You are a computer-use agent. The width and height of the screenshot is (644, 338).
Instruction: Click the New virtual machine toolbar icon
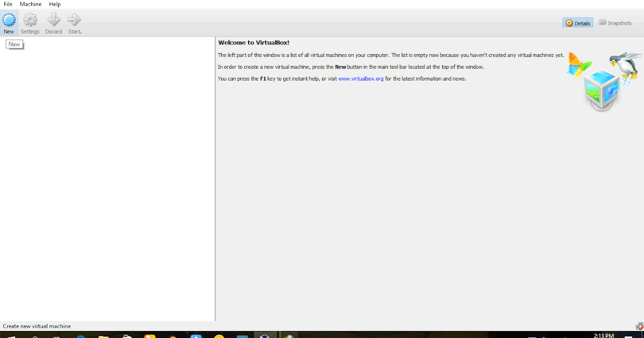[x=9, y=23]
